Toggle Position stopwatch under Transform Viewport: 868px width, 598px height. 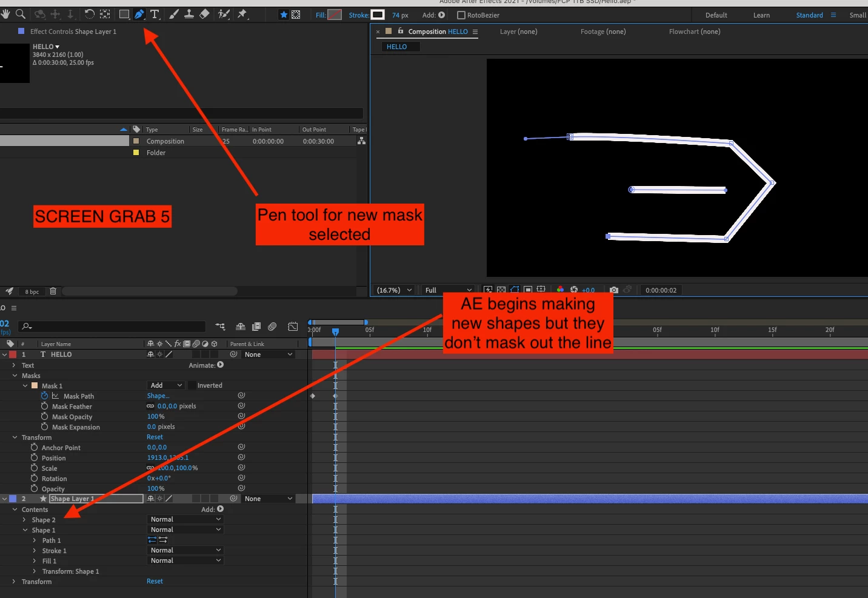(34, 457)
